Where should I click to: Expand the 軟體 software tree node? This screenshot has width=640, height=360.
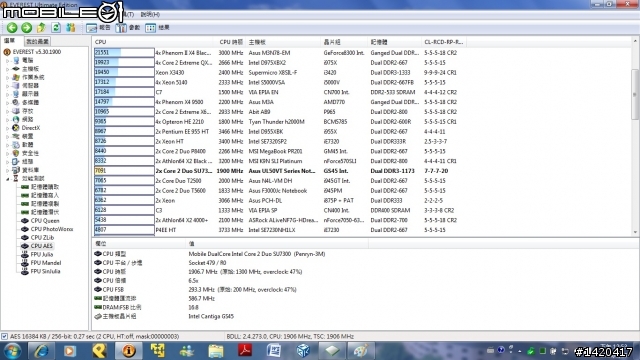click(7, 145)
